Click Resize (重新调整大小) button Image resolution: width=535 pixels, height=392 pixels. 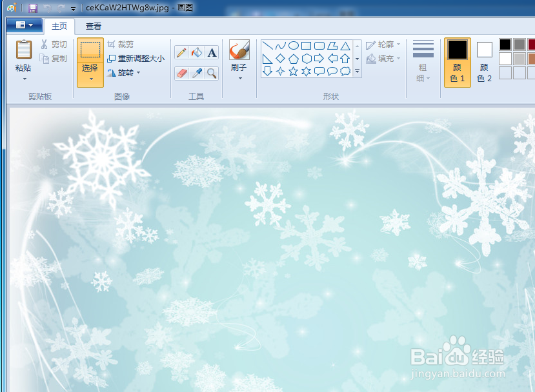(136, 59)
